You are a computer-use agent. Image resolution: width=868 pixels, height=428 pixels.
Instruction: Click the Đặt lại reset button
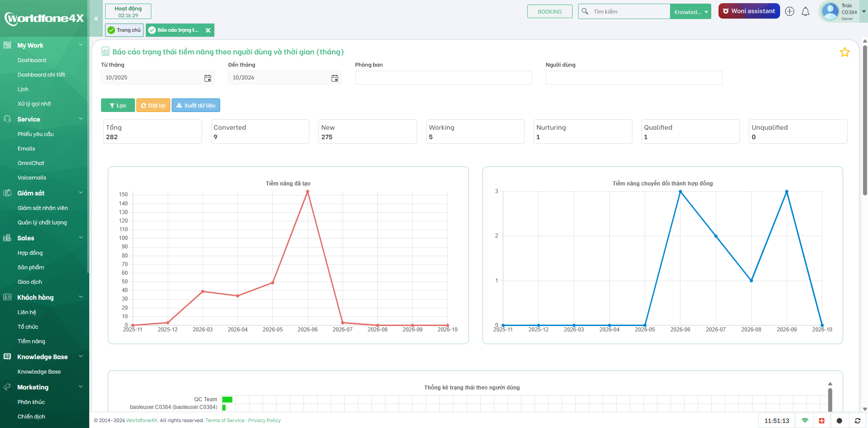[153, 105]
